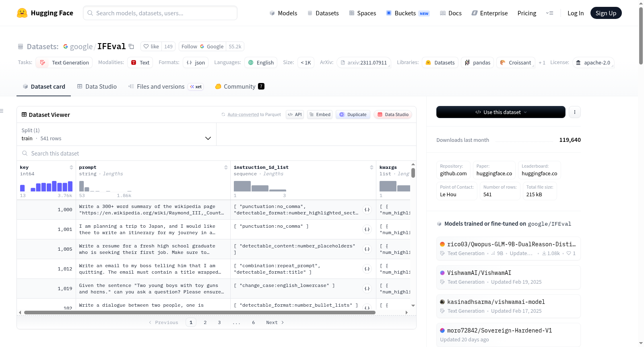Focus Search this dataset field

point(217,153)
